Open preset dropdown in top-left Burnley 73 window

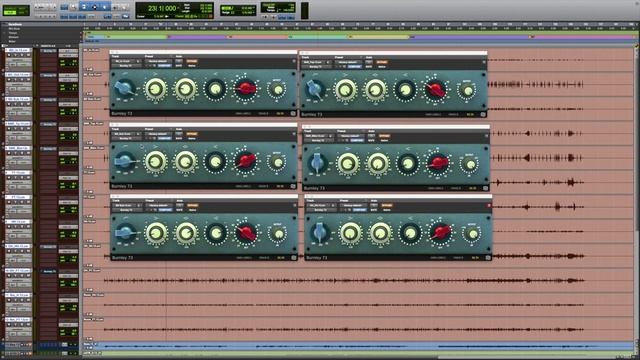pyautogui.click(x=158, y=61)
